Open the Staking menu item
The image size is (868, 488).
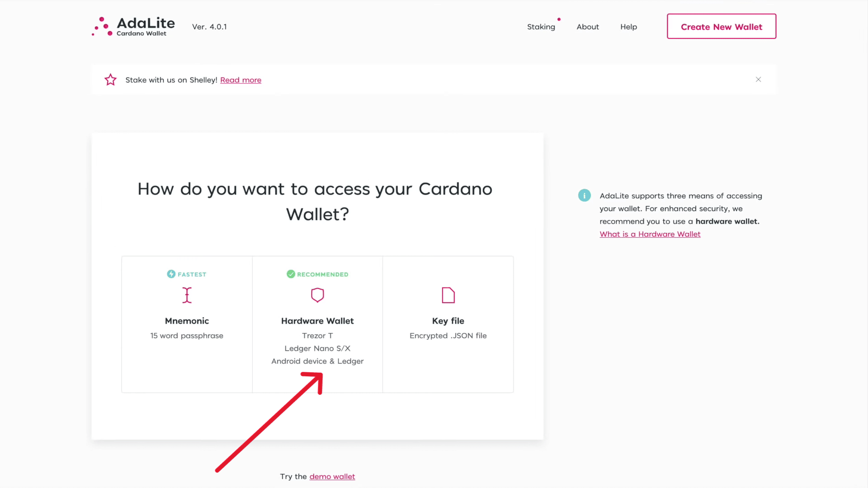point(541,27)
